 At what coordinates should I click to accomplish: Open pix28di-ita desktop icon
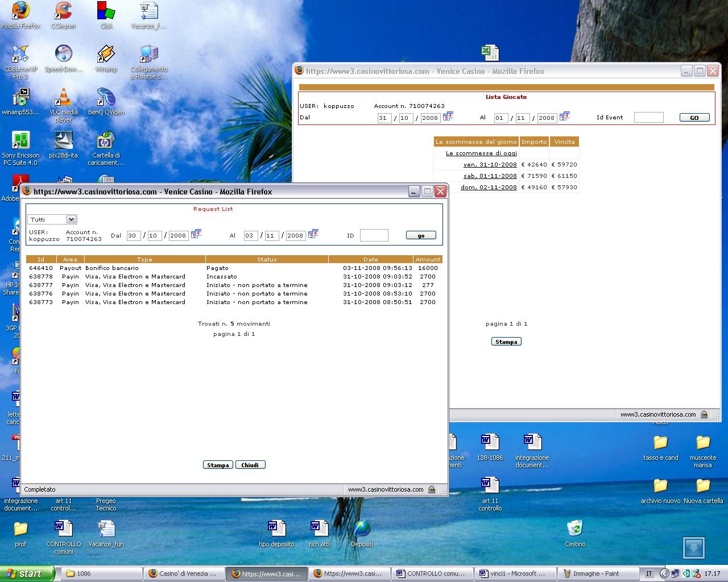[63, 145]
